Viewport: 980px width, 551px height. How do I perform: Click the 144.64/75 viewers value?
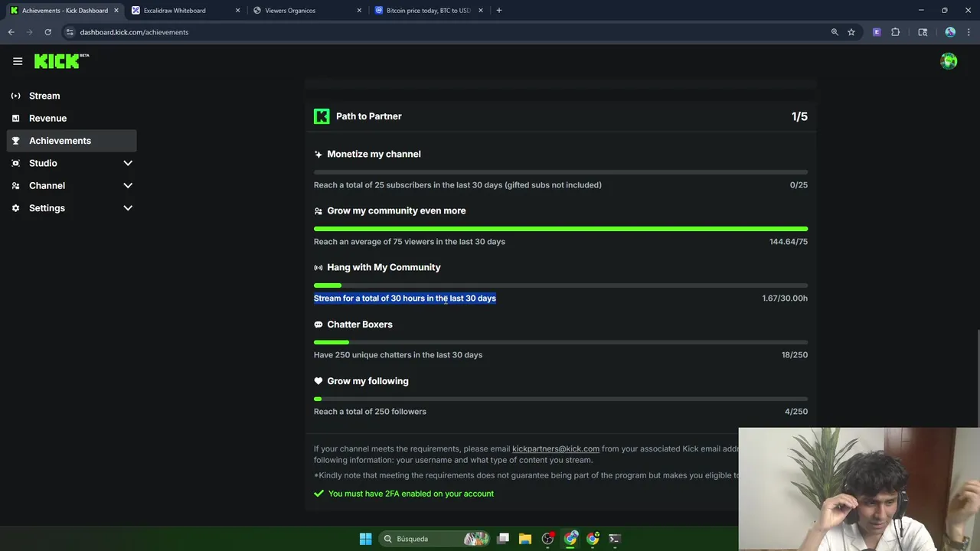point(789,242)
